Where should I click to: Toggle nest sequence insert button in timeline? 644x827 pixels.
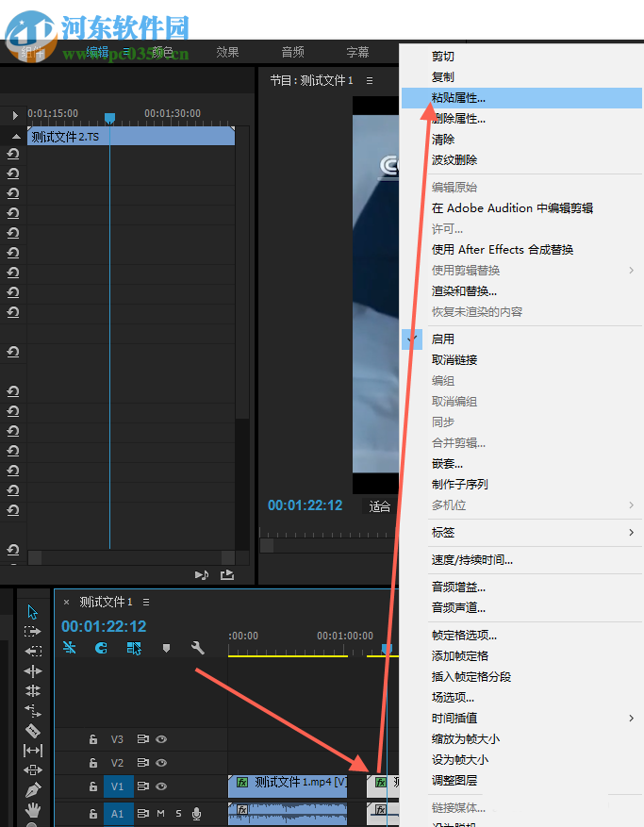click(x=69, y=648)
